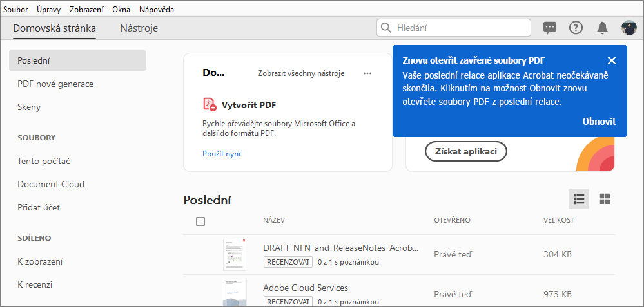Click the Použít nyní link
Screen dimensions: 644x307
click(222, 154)
